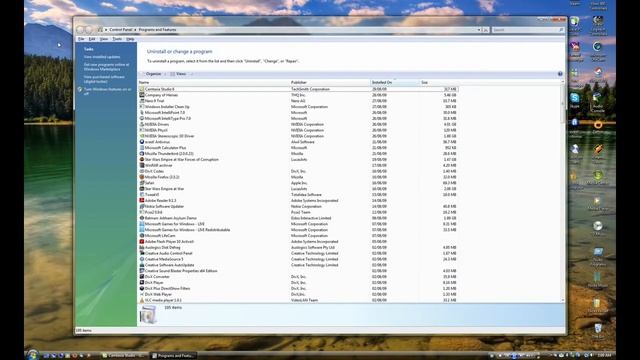This screenshot has width=640, height=360.
Task: Select the DivX Converter row
Action: [x=298, y=277]
